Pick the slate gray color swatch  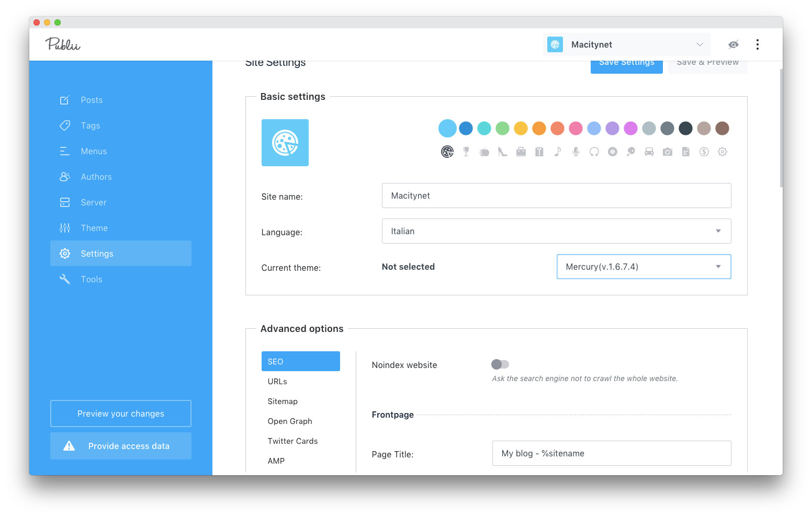click(x=668, y=128)
